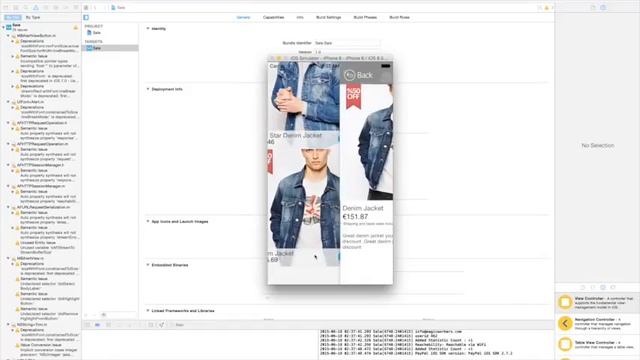Tap the Denim Jacket detail photo
Viewport: 640px width, 360px height.
pos(367,142)
